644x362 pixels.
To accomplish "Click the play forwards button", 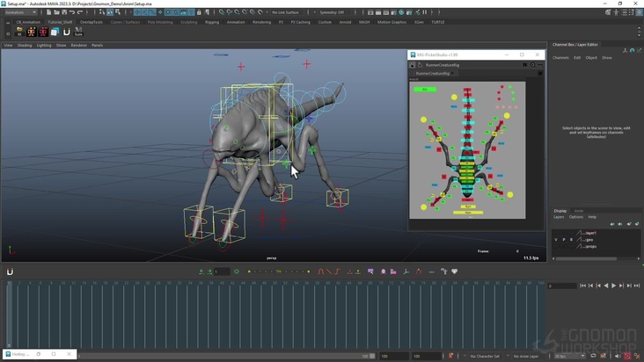I will tap(613, 286).
